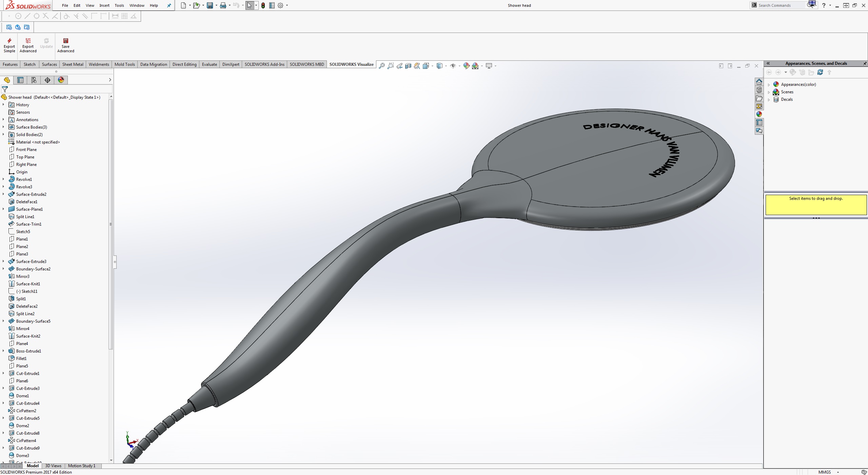868x475 pixels.
Task: Open the Insert menu
Action: [104, 5]
